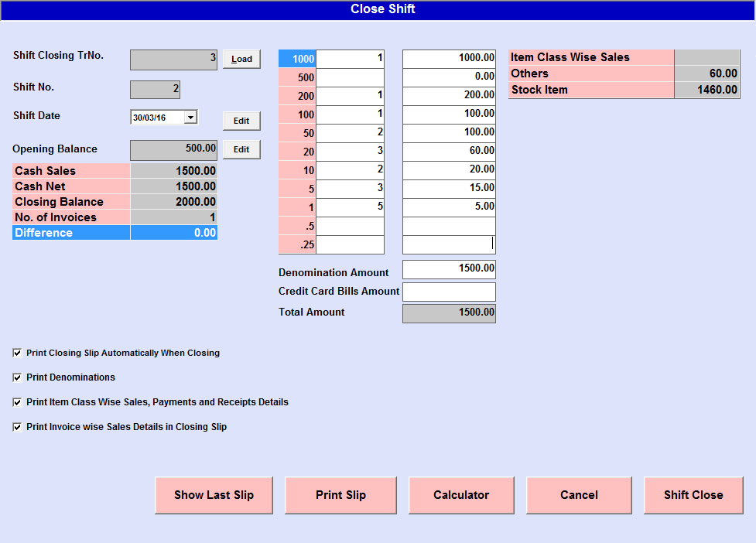Click the Shift Close button
Screen dimensions: 756x543
693,495
